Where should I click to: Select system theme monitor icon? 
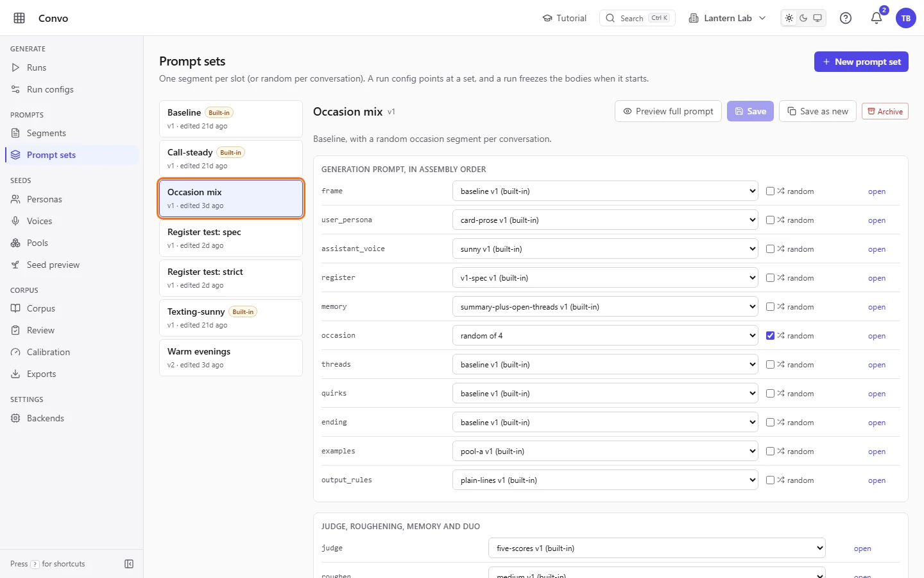[817, 18]
